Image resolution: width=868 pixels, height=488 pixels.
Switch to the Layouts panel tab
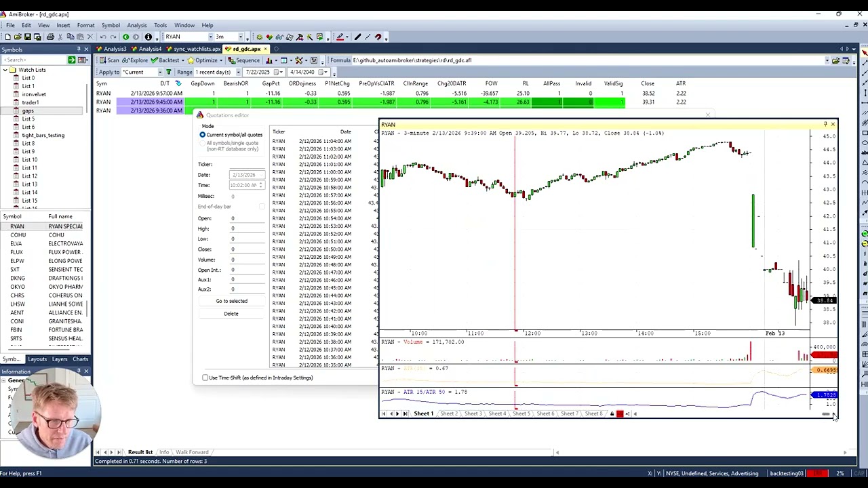pyautogui.click(x=37, y=359)
